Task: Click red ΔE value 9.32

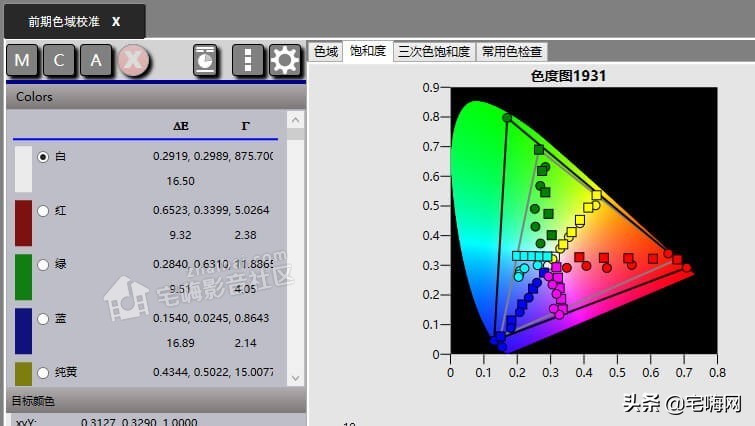Action: tap(180, 235)
